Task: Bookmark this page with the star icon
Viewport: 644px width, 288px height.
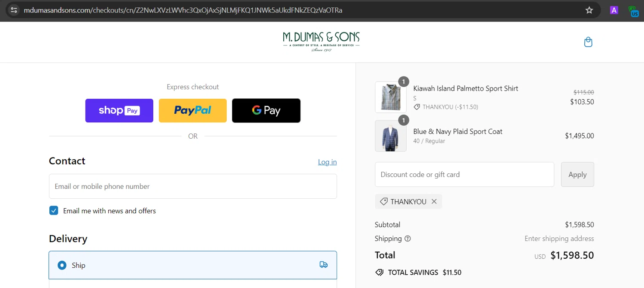Action: coord(589,10)
